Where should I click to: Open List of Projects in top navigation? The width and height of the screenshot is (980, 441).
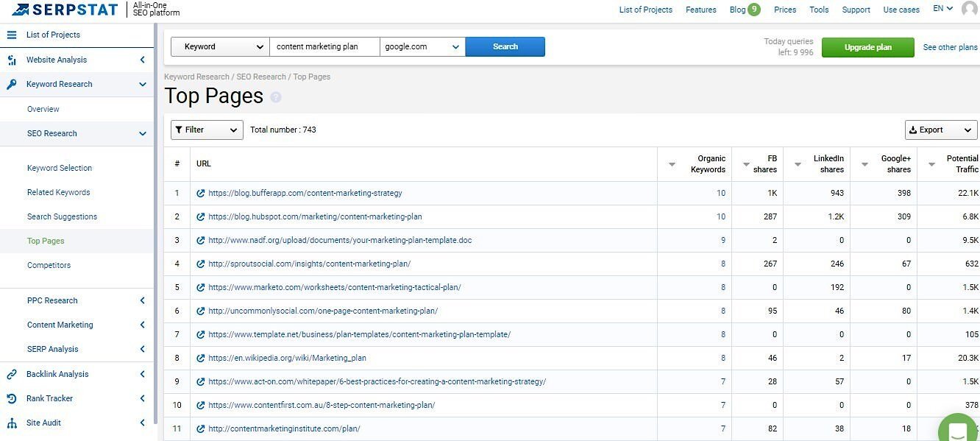click(646, 10)
